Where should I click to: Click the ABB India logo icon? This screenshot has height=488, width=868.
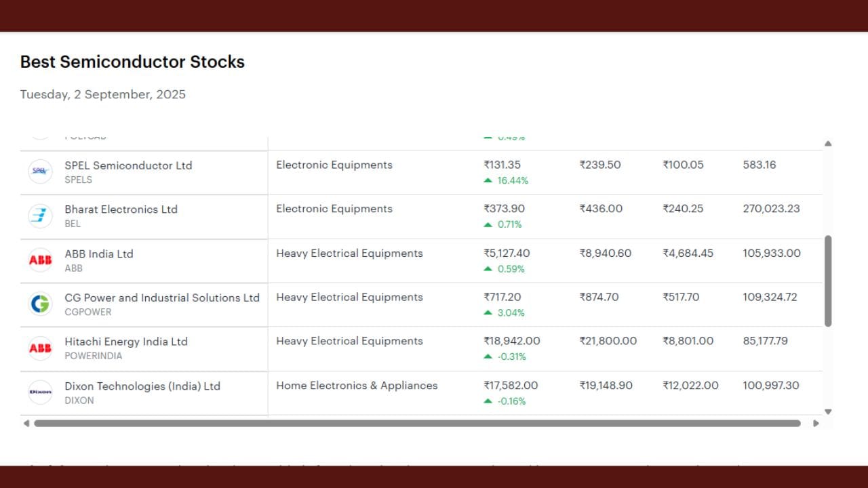click(41, 260)
